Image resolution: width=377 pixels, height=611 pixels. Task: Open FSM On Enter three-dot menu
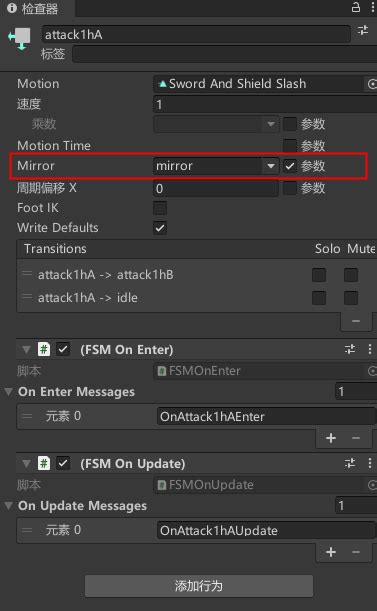coord(370,349)
